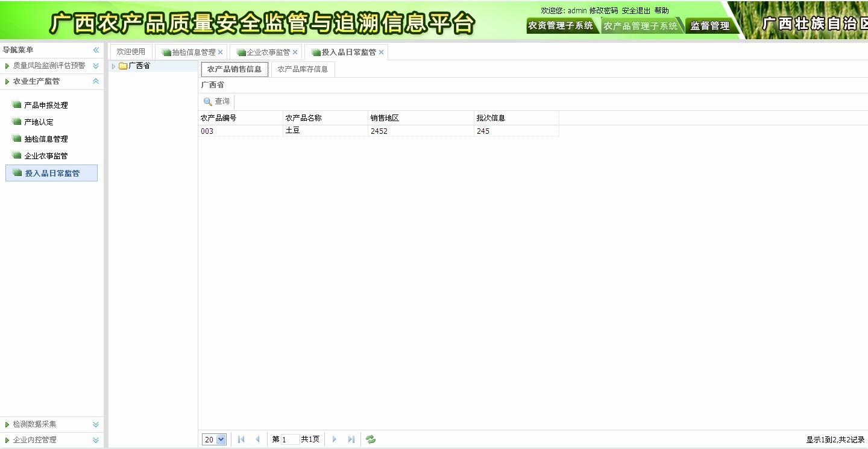
Task: Expand the 检测数据采集 section
Action: tap(96, 424)
